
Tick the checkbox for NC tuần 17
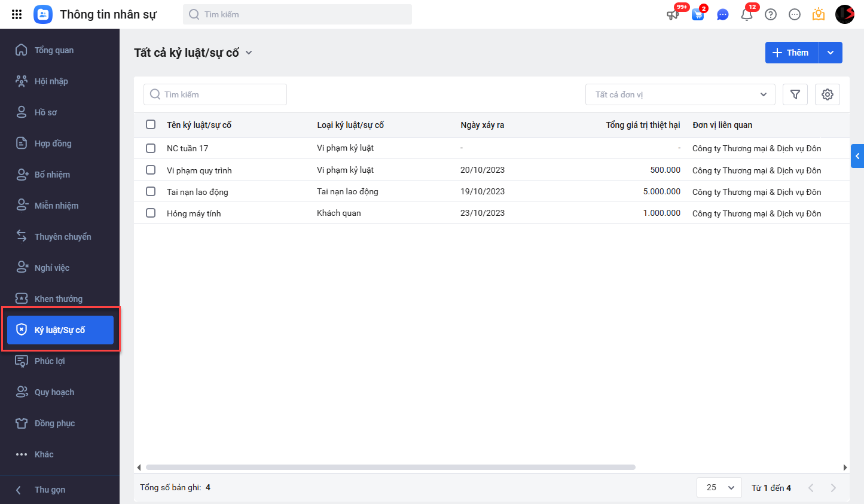(x=151, y=148)
